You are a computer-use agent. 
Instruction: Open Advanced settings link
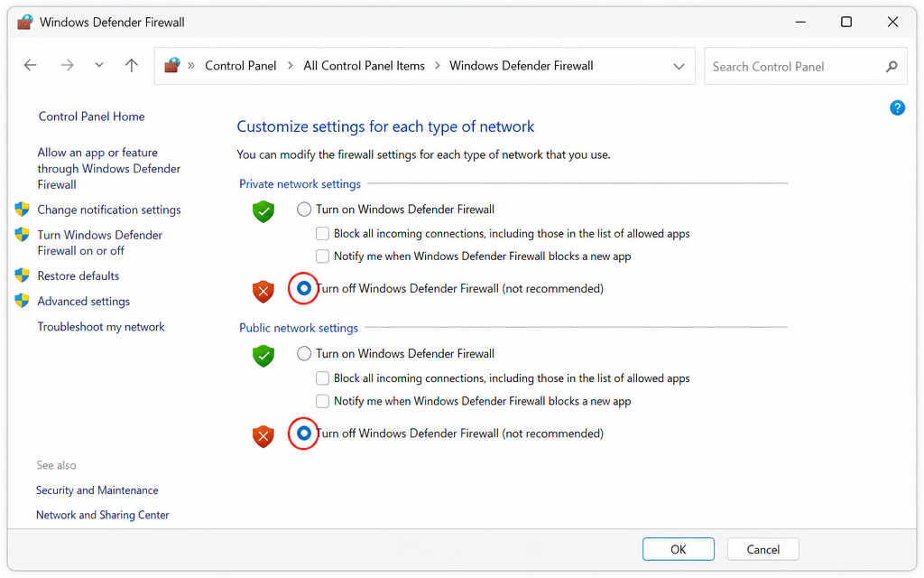[83, 302]
